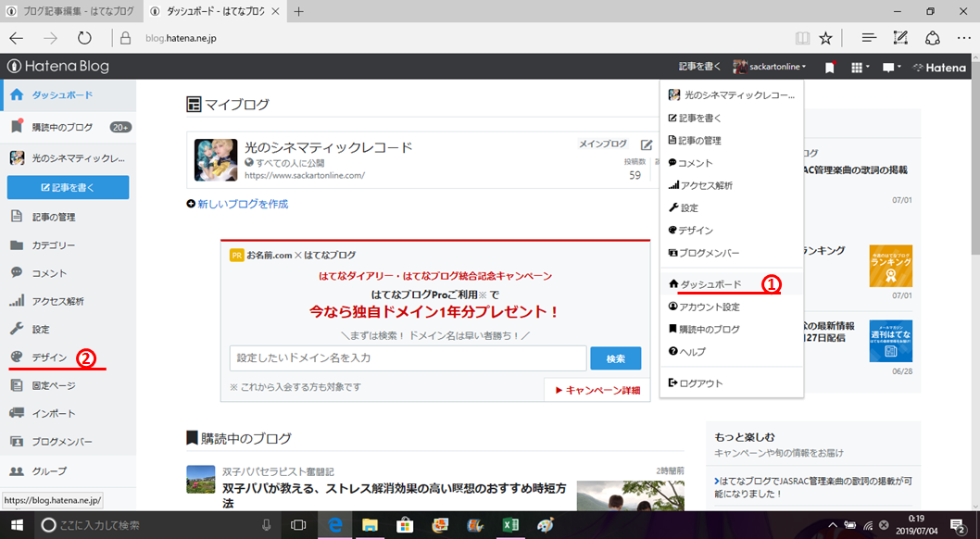The image size is (980, 539).
Task: Click the Task View taskbar icon
Action: 299,525
